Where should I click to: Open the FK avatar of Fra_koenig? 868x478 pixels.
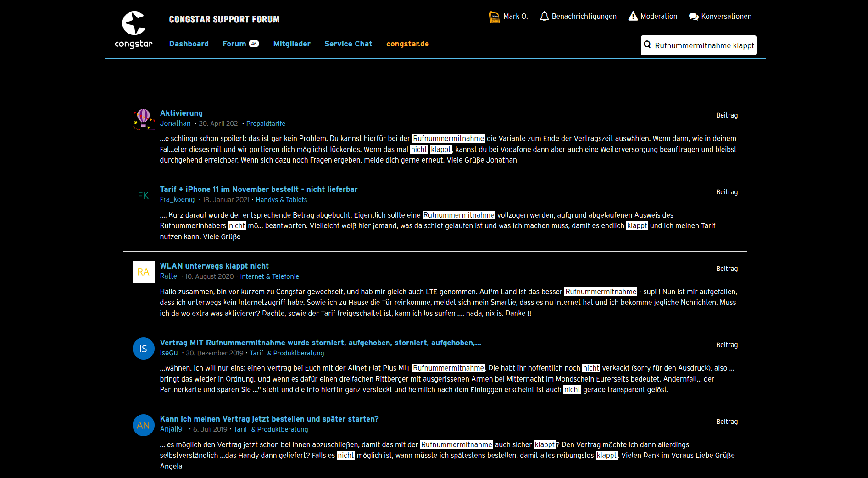click(143, 196)
